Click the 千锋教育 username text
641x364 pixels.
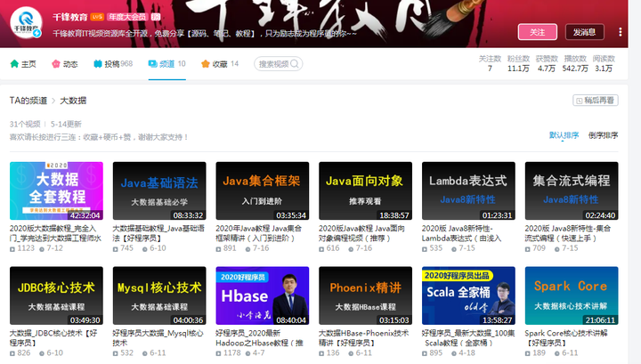(x=70, y=17)
